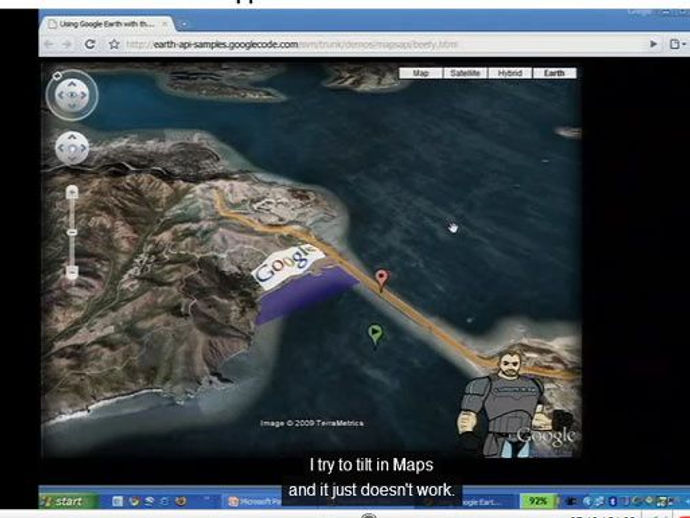690x518 pixels.
Task: Switch to the Satellite view type
Action: [465, 73]
